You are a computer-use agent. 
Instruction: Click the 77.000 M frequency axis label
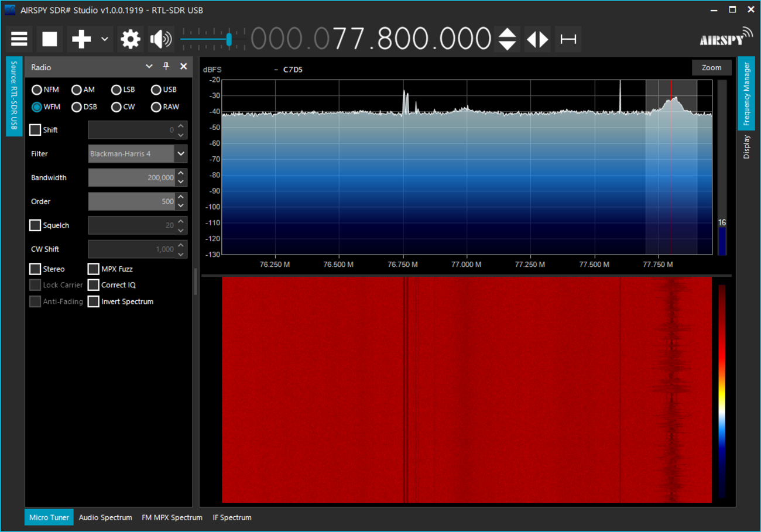click(467, 265)
